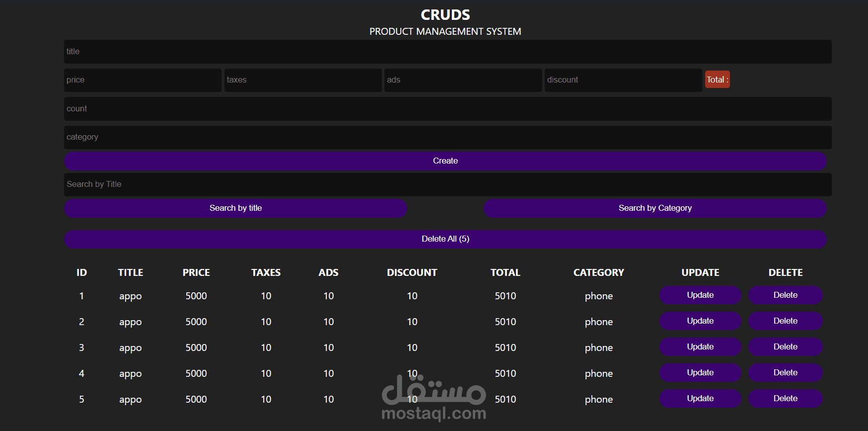This screenshot has width=868, height=431.
Task: Click the TITLE column header
Action: click(131, 272)
